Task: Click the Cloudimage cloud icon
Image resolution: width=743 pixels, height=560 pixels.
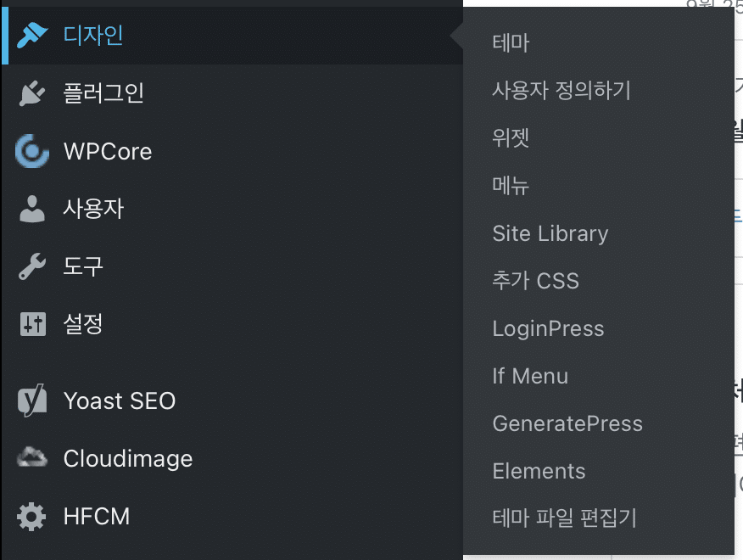Action: [32, 457]
